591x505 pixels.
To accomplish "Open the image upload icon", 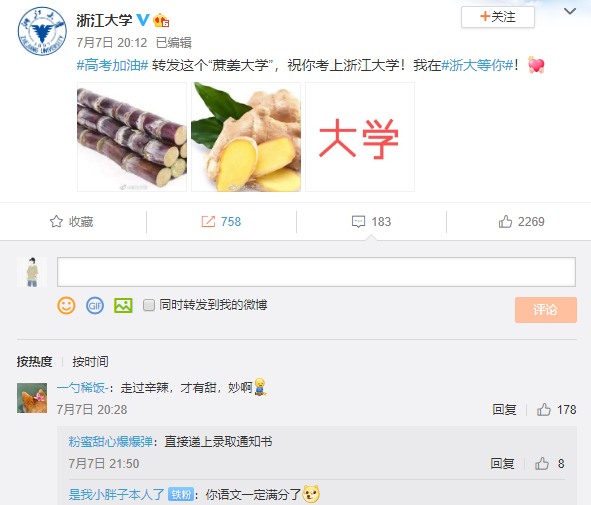I will point(123,305).
